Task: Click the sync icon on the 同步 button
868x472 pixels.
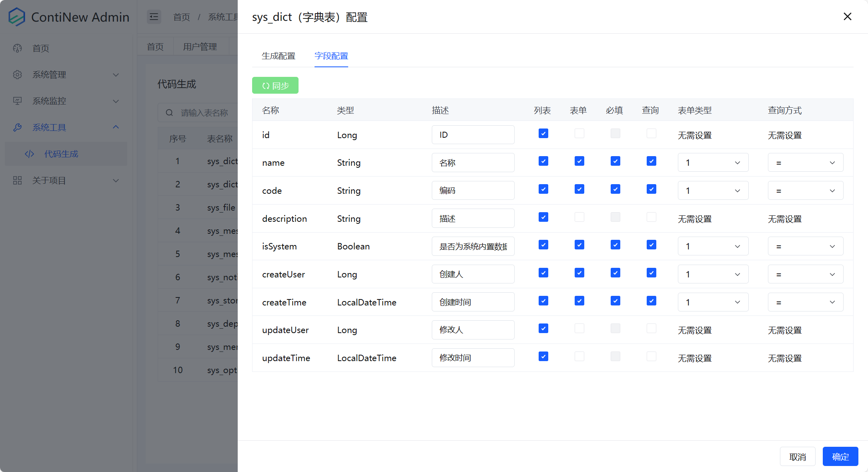Action: pyautogui.click(x=266, y=85)
